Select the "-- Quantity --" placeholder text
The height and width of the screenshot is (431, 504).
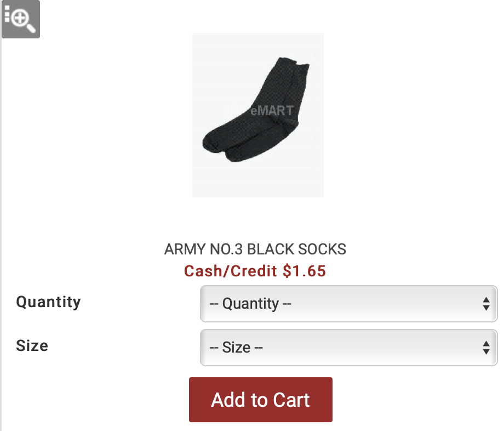(250, 304)
